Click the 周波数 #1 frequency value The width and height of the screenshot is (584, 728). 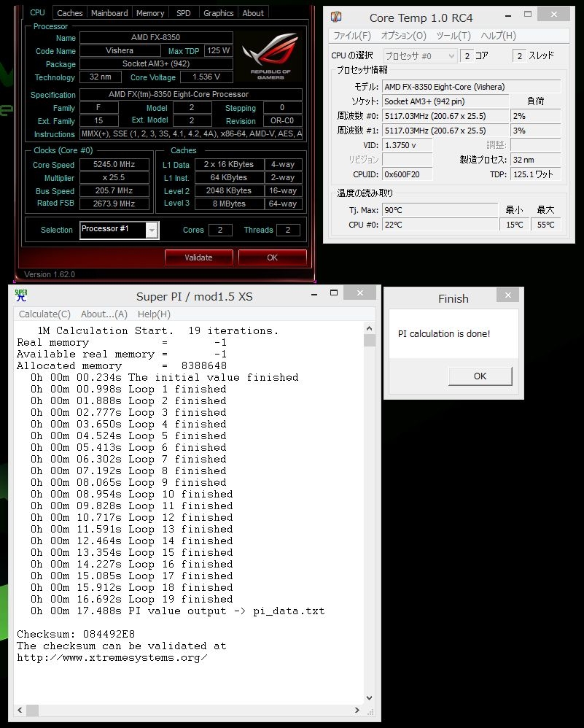coord(445,131)
